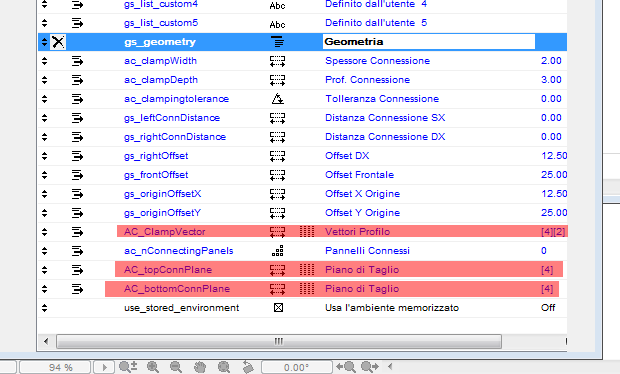Click the array grid icon for AC_ClampVector
Screen dimensions: 620x374
307,232
